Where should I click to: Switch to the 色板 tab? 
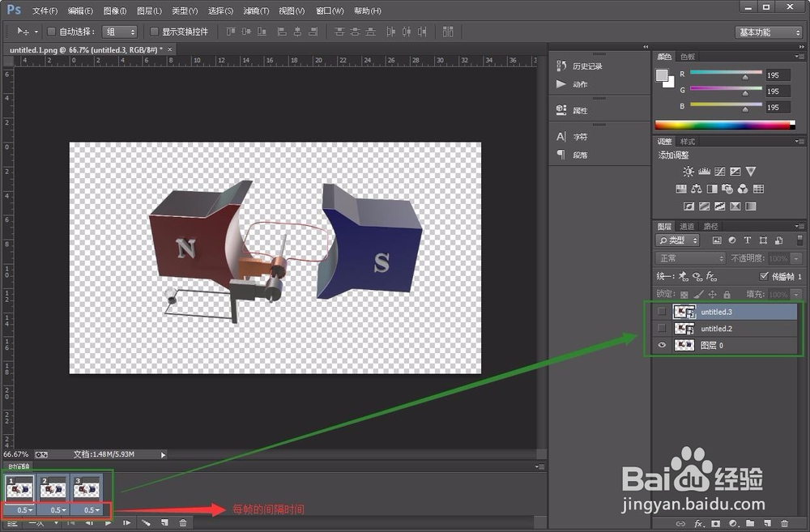pos(687,57)
